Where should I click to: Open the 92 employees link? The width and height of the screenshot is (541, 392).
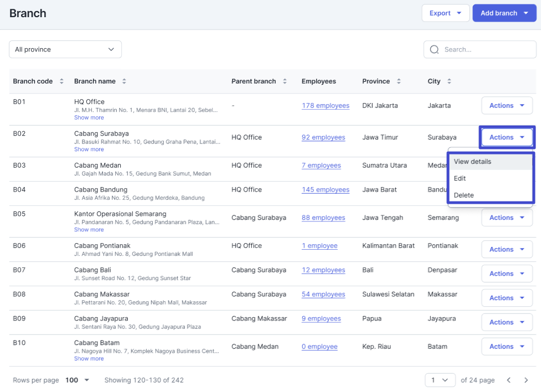point(323,137)
